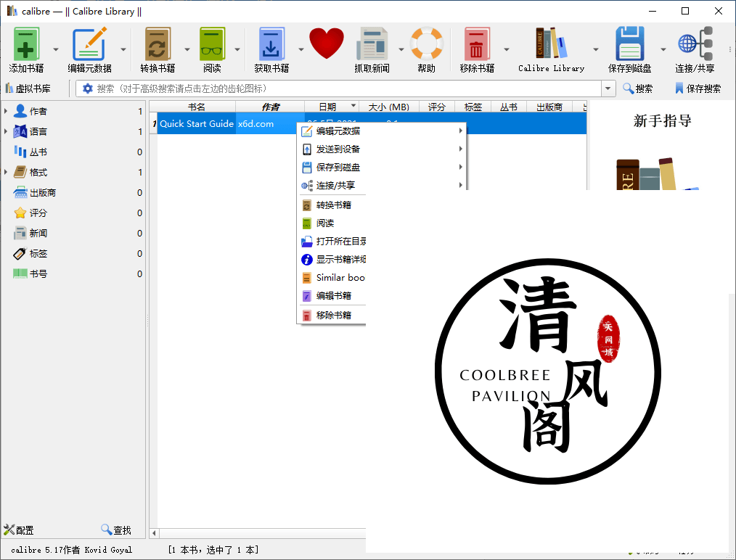Click the 'Quick Start Guide' title cell
736x560 pixels.
point(197,124)
